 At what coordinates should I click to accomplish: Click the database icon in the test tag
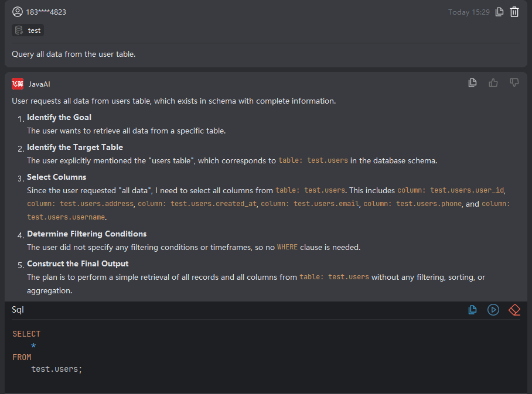tap(19, 30)
